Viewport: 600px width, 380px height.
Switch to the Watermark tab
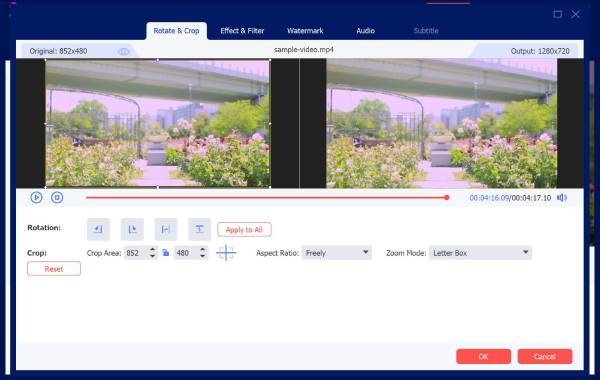click(x=305, y=31)
